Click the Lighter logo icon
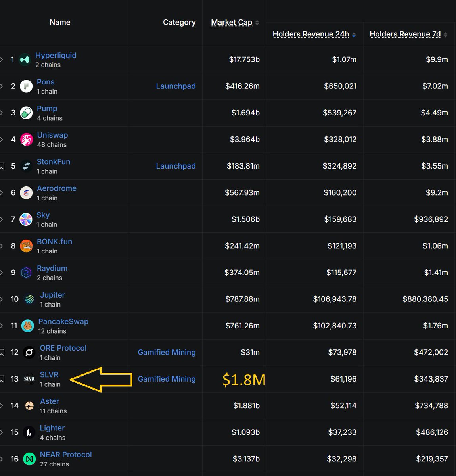The image size is (456, 476). 29,432
